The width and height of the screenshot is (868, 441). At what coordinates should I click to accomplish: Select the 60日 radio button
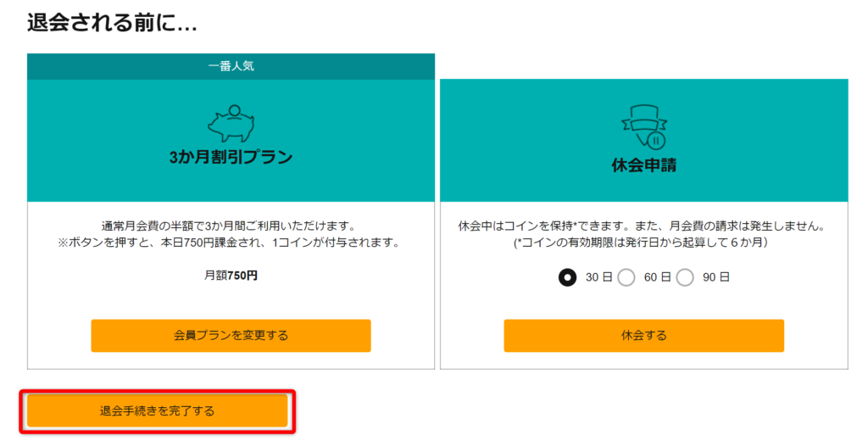pos(626,277)
